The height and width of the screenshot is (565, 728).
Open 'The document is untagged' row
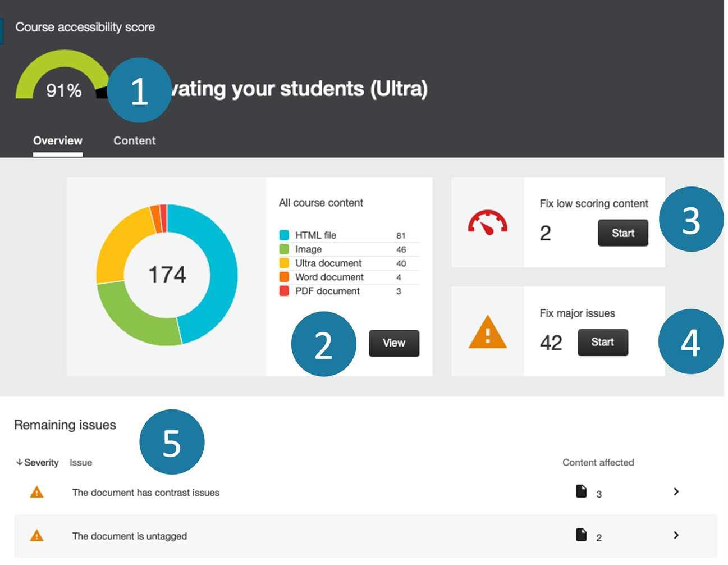point(365,536)
